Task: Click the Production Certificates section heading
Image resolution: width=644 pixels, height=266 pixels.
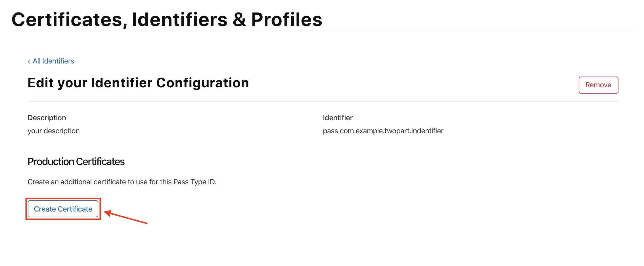Action: pos(76,162)
